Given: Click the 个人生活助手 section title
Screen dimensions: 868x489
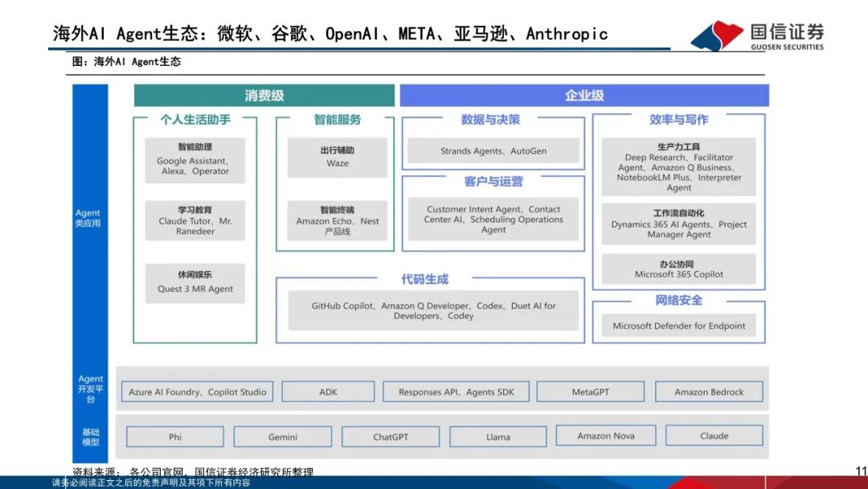Looking at the screenshot, I should tap(194, 119).
